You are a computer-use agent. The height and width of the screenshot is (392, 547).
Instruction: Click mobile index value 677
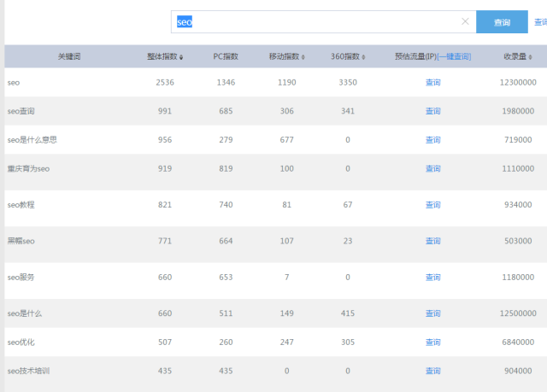coord(287,140)
